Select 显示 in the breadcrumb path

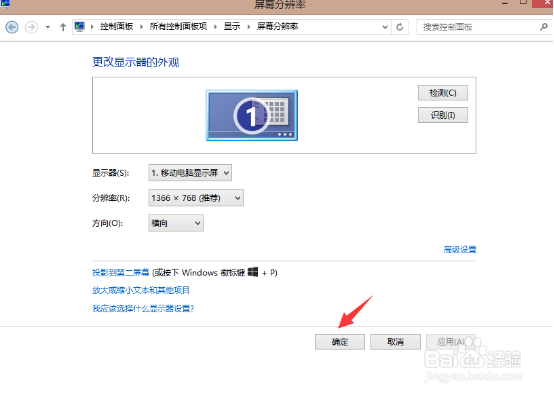[x=232, y=26]
